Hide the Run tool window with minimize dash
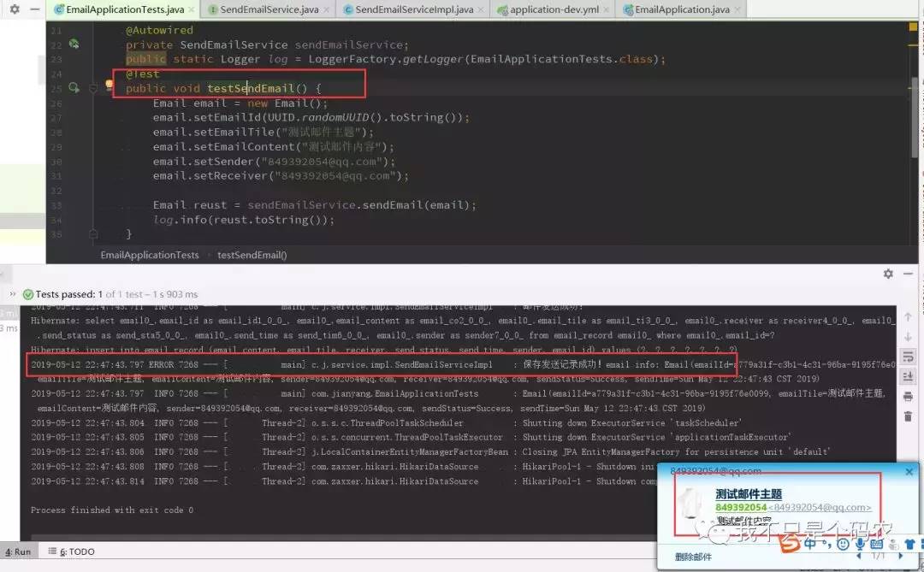924x572 pixels. point(909,274)
